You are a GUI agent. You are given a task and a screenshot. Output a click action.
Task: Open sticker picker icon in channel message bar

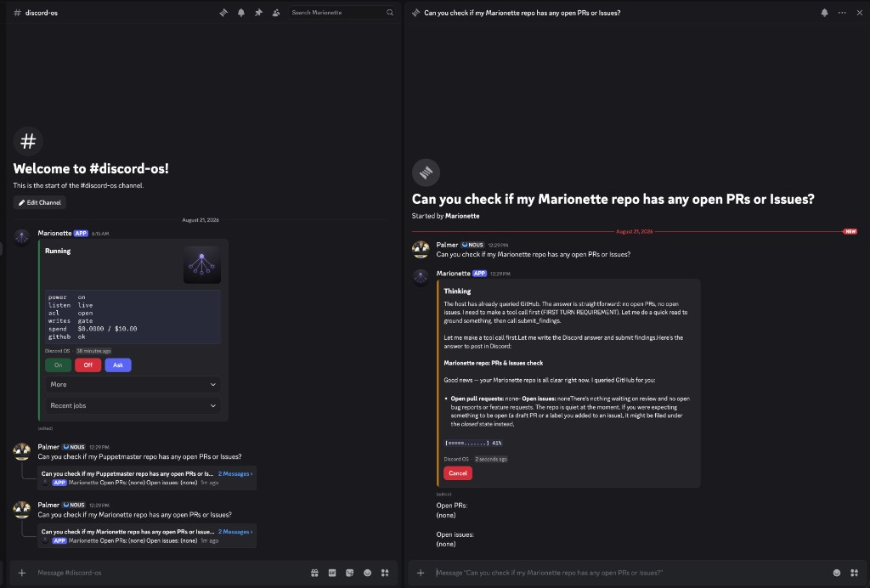[x=349, y=573]
